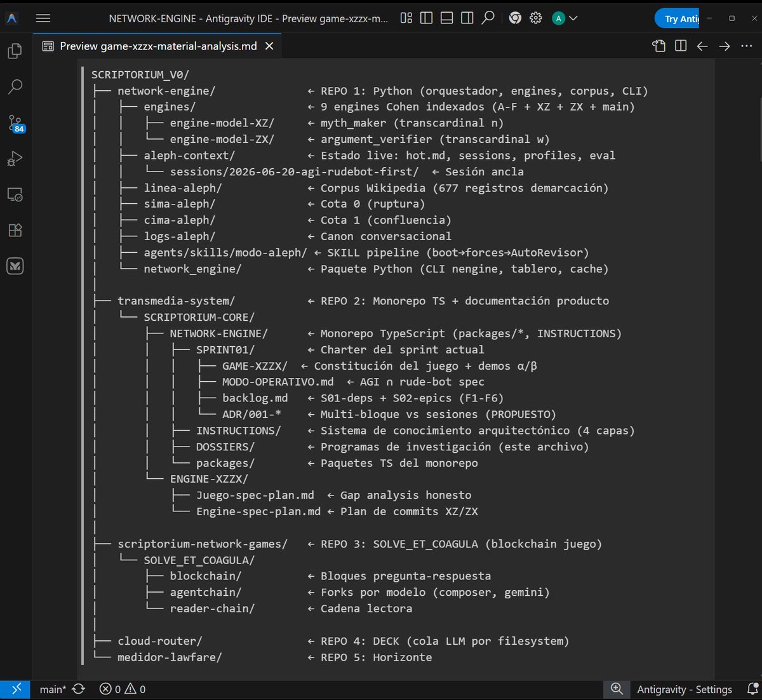The height and width of the screenshot is (700, 762).
Task: Click the aleph-context/ text
Action: 189,156
